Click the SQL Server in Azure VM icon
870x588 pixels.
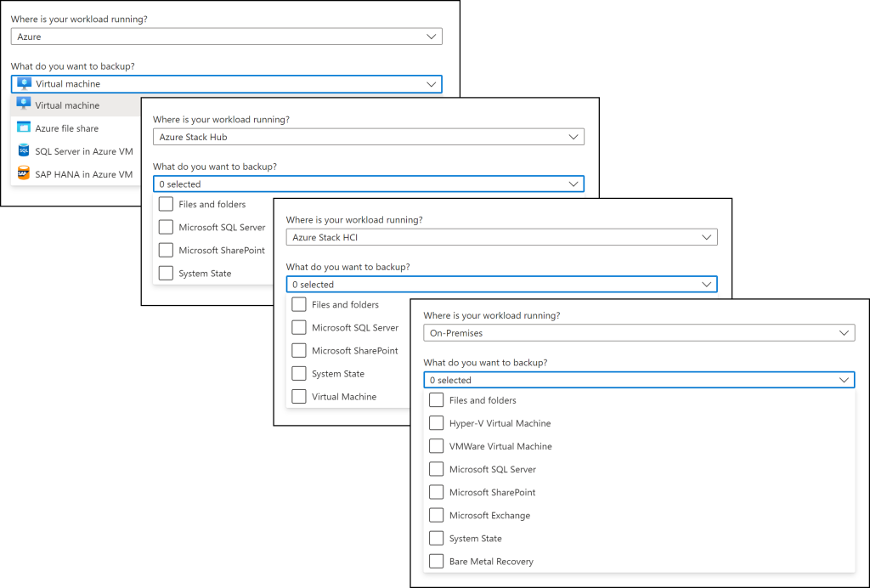[23, 150]
